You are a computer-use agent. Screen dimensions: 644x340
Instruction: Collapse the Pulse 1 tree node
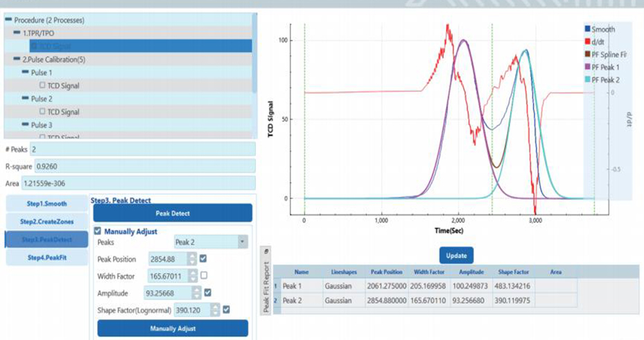25,73
